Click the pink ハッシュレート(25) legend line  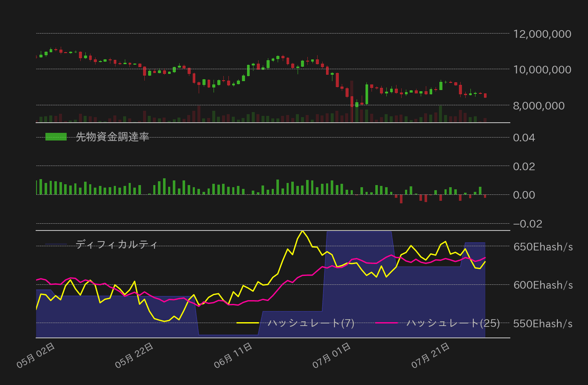(386, 323)
